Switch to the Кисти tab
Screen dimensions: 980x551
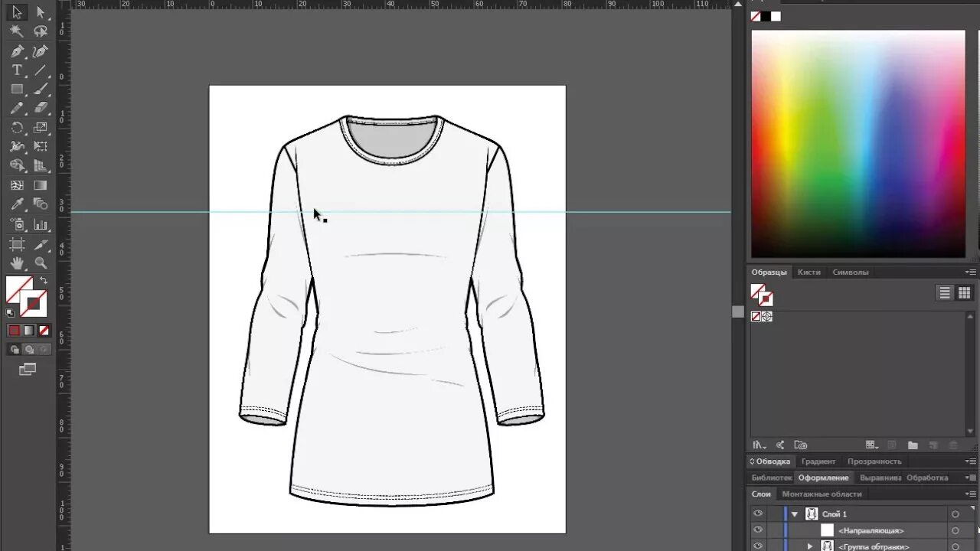click(808, 272)
